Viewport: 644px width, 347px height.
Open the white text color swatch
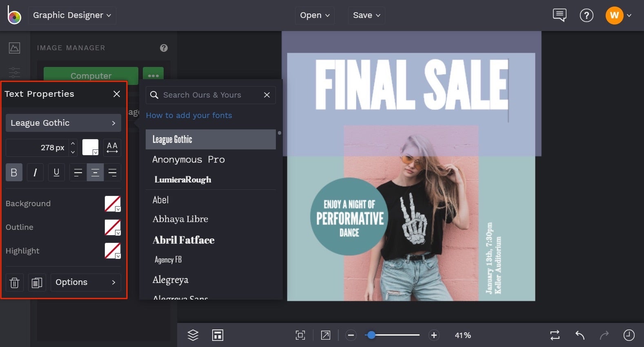[90, 147]
